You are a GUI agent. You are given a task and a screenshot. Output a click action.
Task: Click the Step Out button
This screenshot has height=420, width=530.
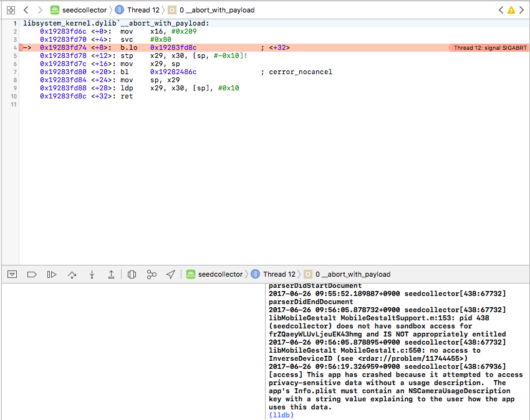tap(111, 274)
